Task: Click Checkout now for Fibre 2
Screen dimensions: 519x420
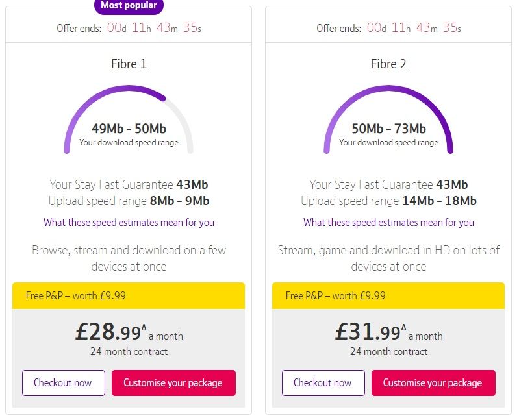Action: (323, 383)
